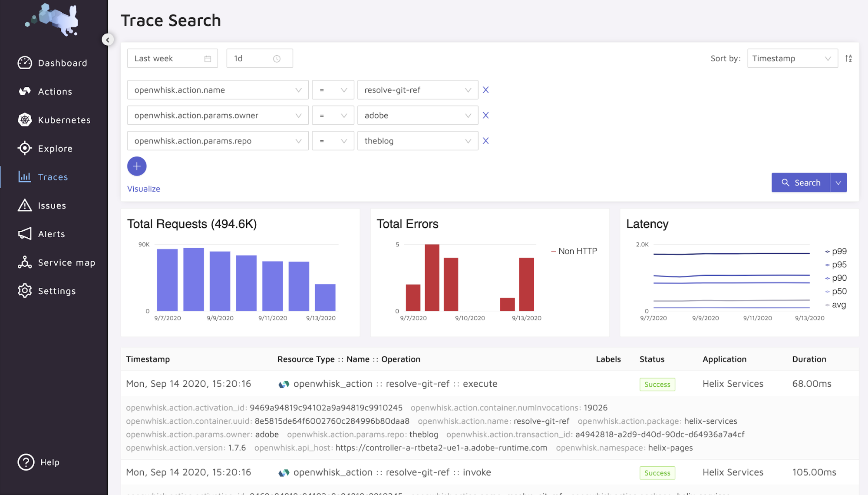
Task: Collapse the sidebar with arrow button
Action: (108, 40)
